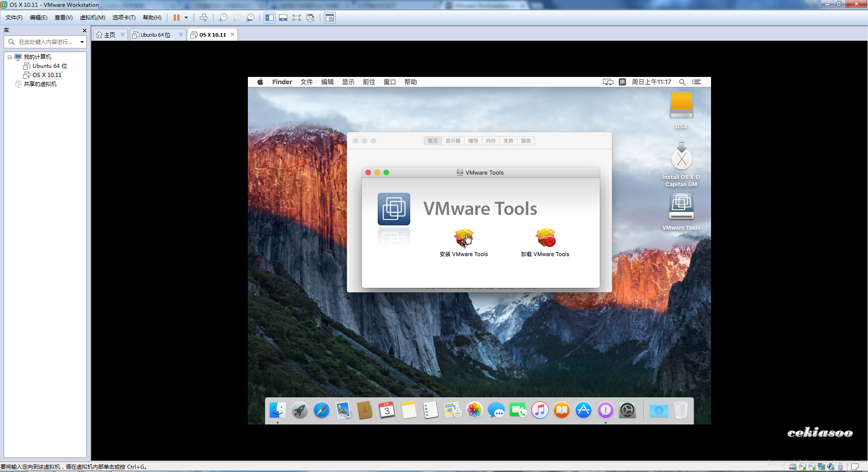
Task: Click the send Ctrl+Alt+Del toolbar icon
Action: pyautogui.click(x=204, y=18)
